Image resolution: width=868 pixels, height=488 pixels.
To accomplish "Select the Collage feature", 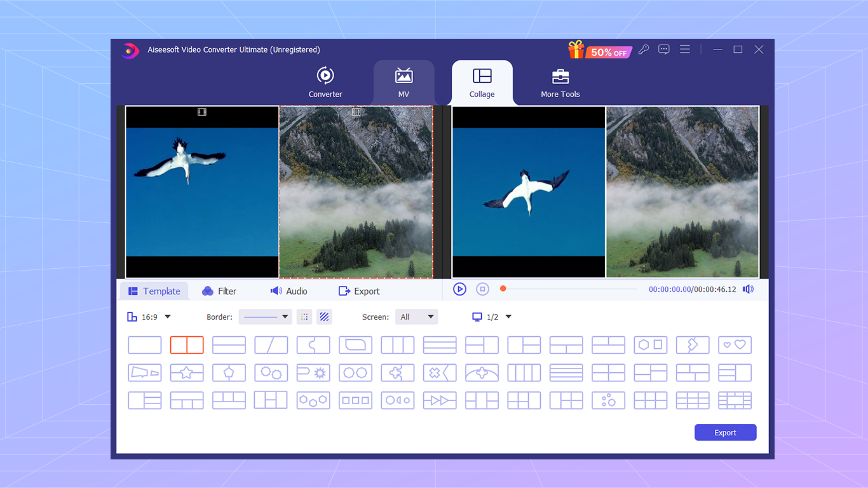I will point(482,81).
